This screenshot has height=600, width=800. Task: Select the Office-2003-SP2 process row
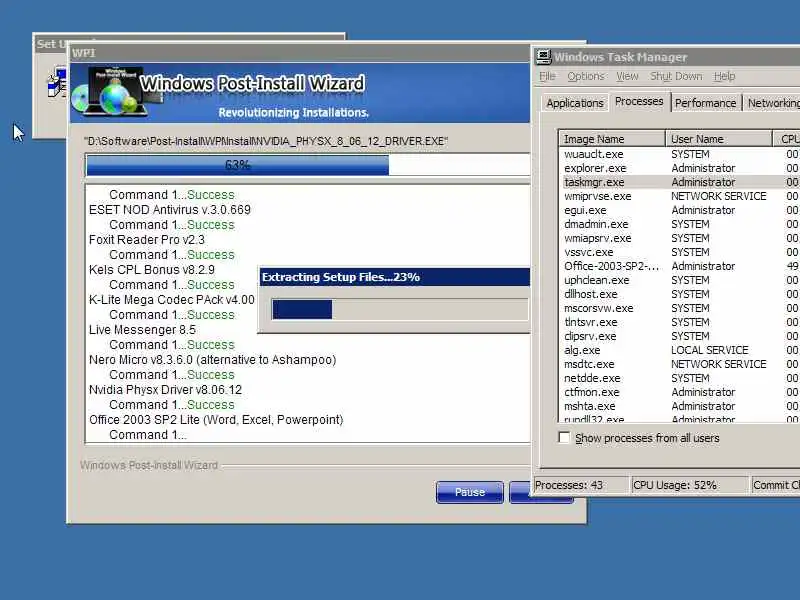pos(680,266)
